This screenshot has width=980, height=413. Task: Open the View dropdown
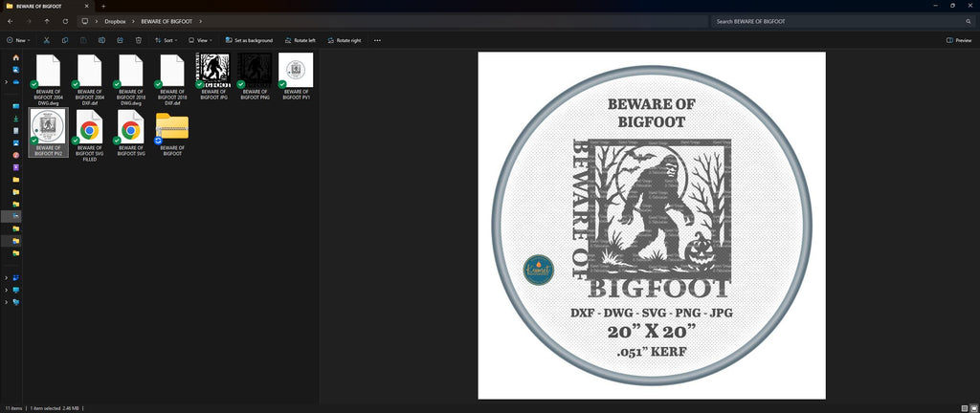pos(200,40)
